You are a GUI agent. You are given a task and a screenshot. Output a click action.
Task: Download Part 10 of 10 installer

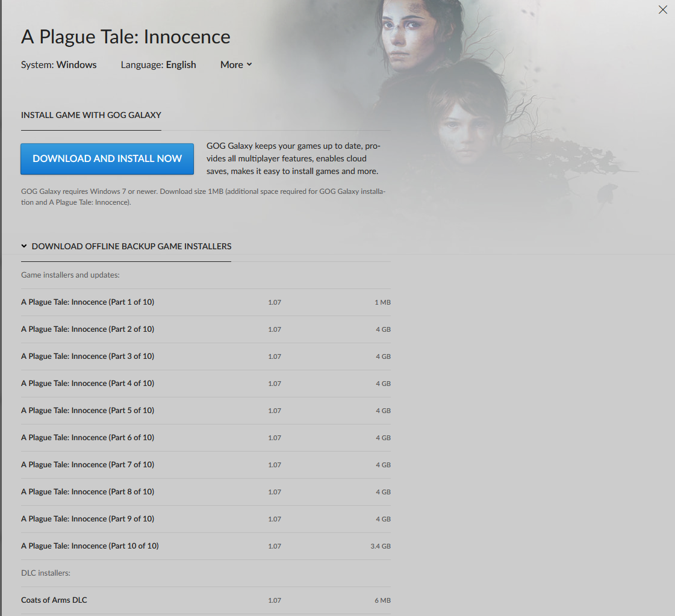coord(206,546)
